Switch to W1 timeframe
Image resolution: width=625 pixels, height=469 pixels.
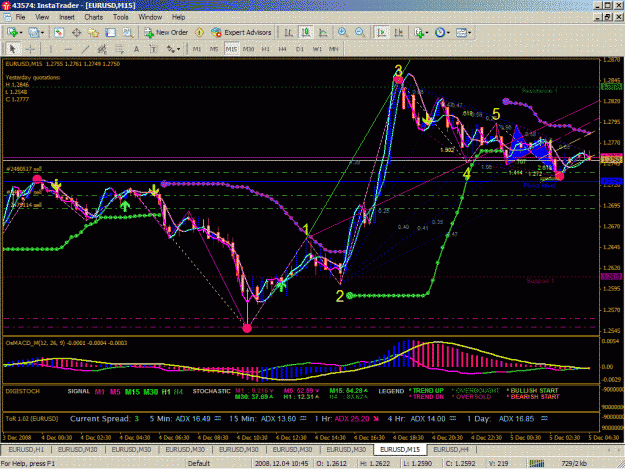[x=317, y=49]
